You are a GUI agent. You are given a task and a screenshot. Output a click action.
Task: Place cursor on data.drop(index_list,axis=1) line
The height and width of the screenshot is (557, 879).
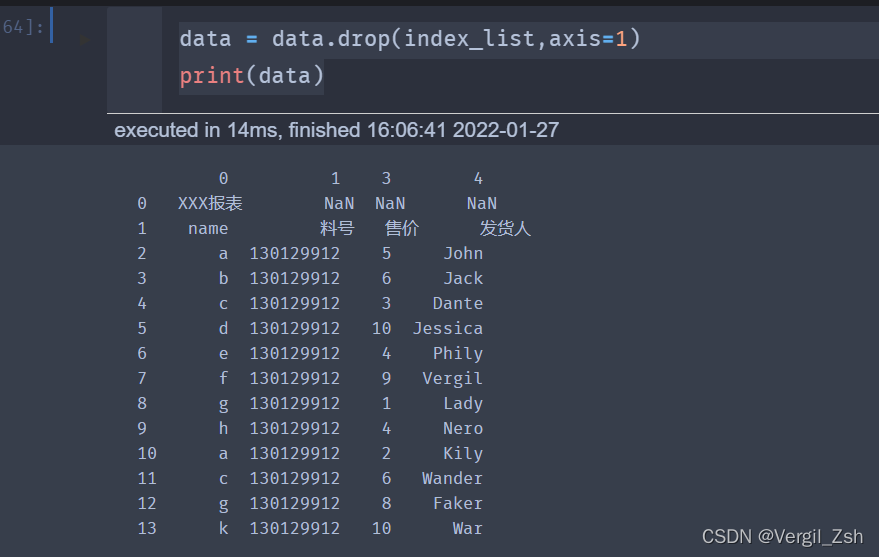click(x=410, y=39)
